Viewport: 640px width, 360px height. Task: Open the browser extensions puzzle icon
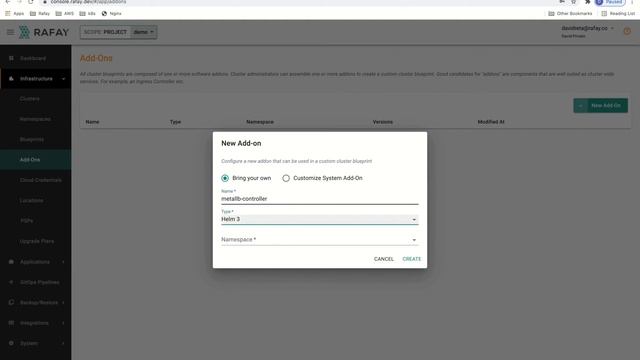[587, 2]
